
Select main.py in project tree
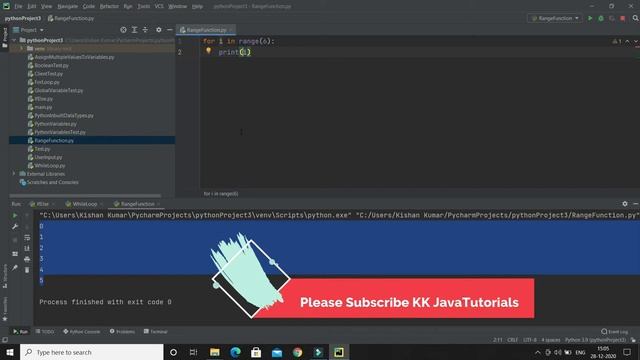43,107
